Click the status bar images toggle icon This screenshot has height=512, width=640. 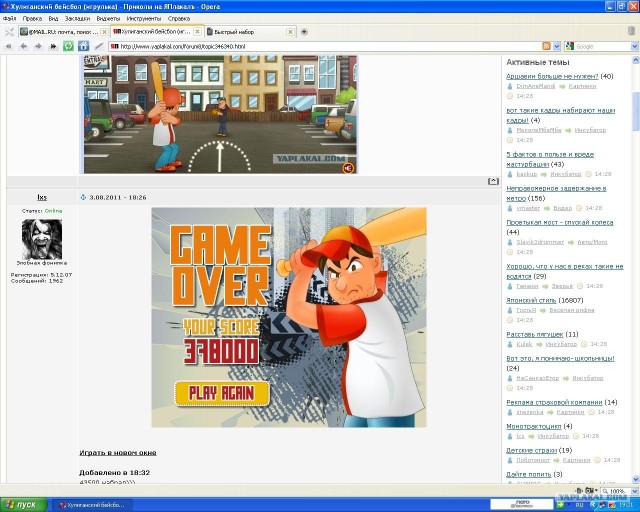click(589, 490)
